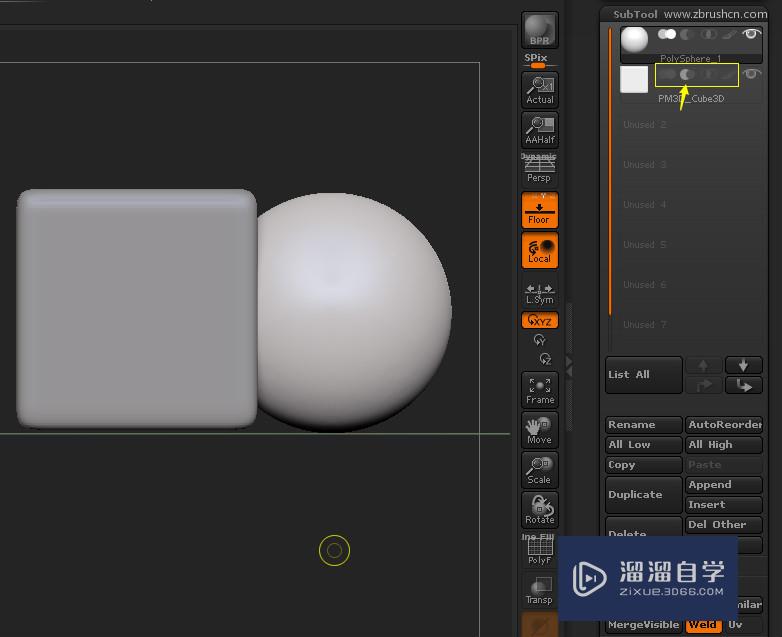The height and width of the screenshot is (637, 782).
Task: Click the Paste subtool button
Action: coord(724,464)
